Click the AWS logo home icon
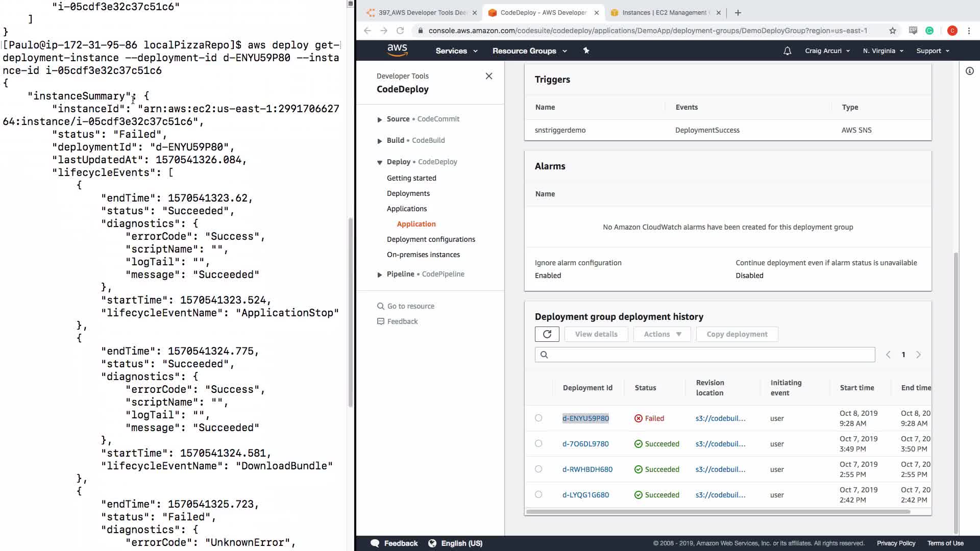Image resolution: width=980 pixels, height=551 pixels. pos(397,51)
